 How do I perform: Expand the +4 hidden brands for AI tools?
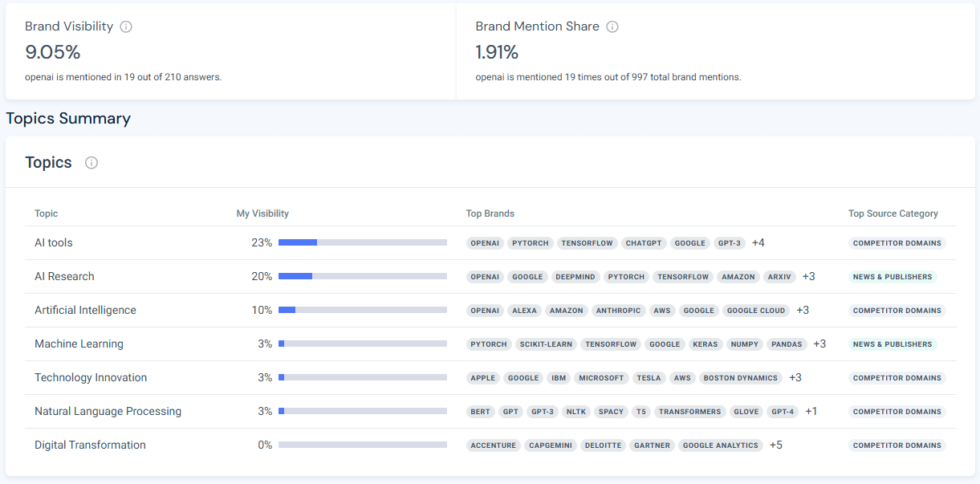[758, 242]
